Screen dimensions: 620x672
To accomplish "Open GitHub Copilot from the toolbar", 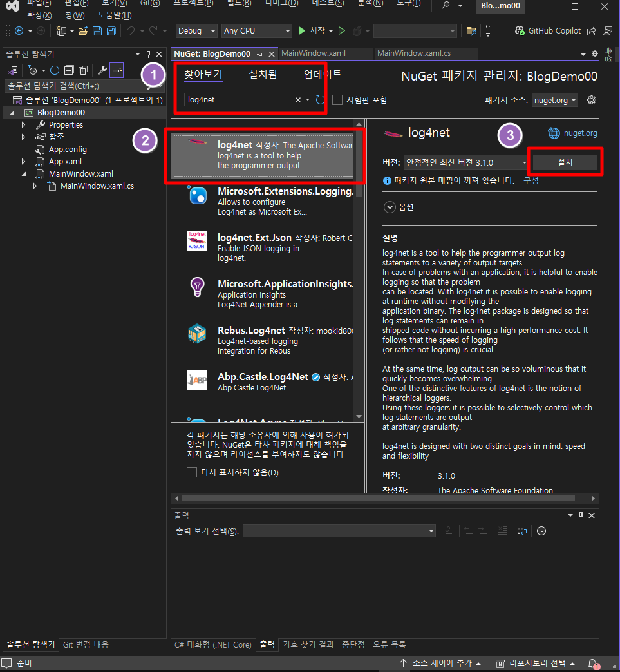I will click(548, 31).
